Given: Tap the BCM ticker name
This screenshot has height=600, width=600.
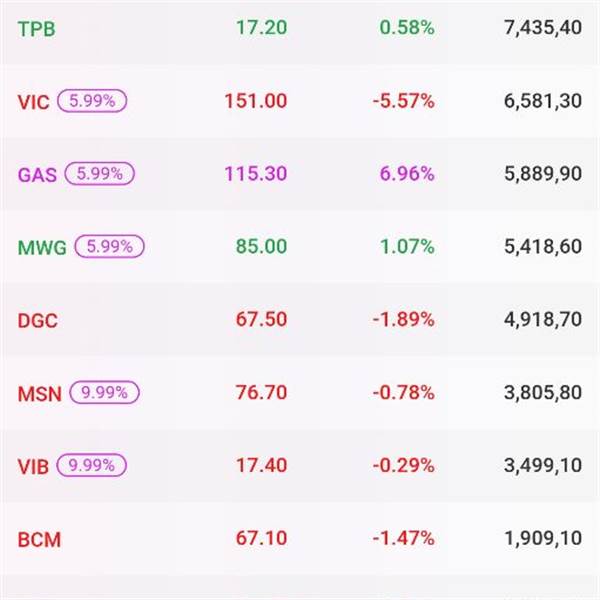Looking at the screenshot, I should pos(39,539).
